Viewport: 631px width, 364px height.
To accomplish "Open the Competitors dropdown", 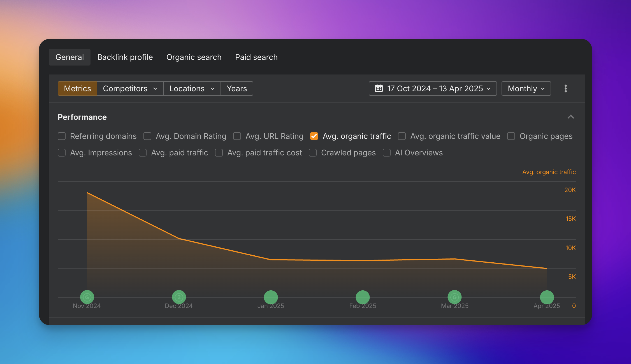I will (x=130, y=88).
